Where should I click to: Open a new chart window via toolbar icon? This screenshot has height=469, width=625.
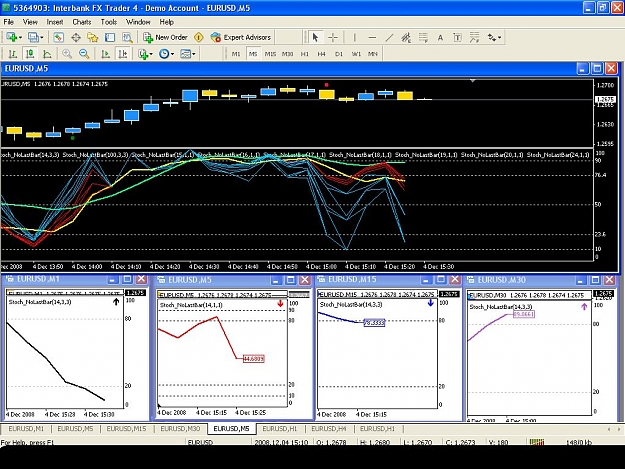coord(11,37)
